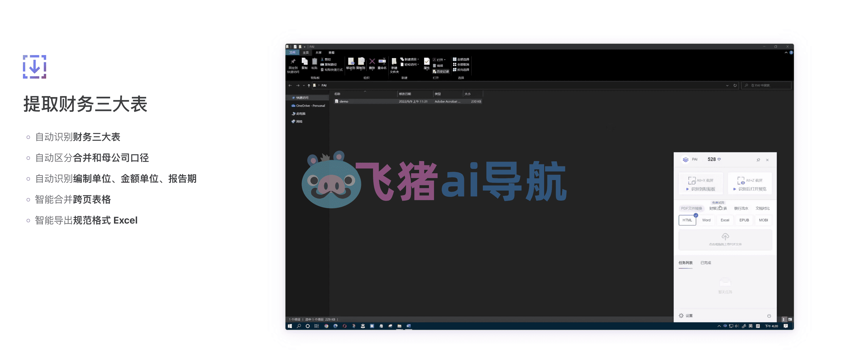Click Edit (编辑) in the ribbon
This screenshot has width=868, height=359.
pyautogui.click(x=438, y=65)
